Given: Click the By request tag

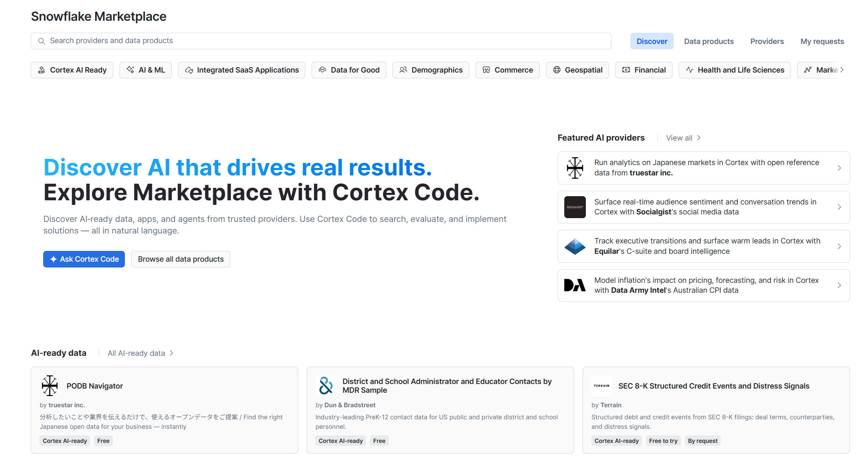Looking at the screenshot, I should tap(702, 441).
